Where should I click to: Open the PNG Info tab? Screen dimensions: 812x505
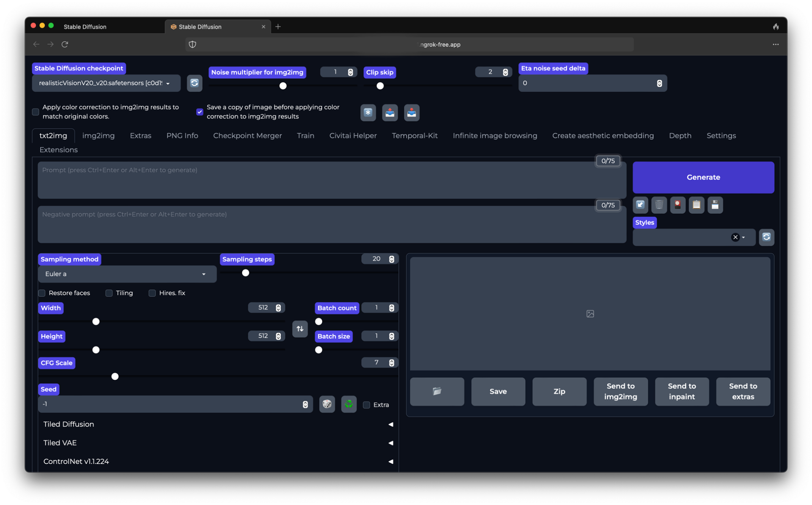point(182,136)
